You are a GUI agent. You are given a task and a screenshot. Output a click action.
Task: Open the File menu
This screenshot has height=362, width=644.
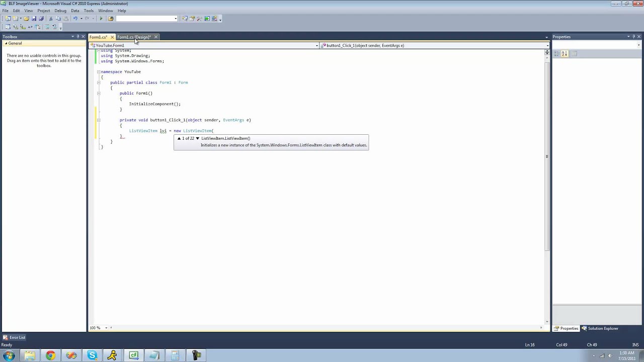tap(5, 11)
